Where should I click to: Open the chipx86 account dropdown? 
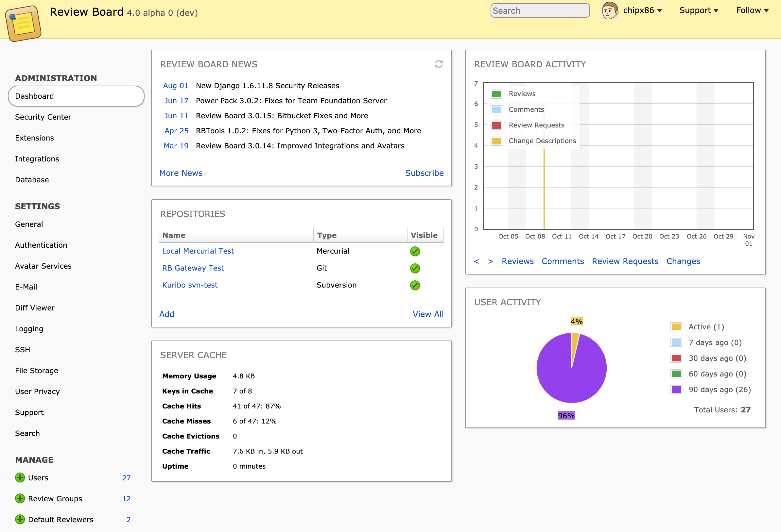click(x=642, y=10)
